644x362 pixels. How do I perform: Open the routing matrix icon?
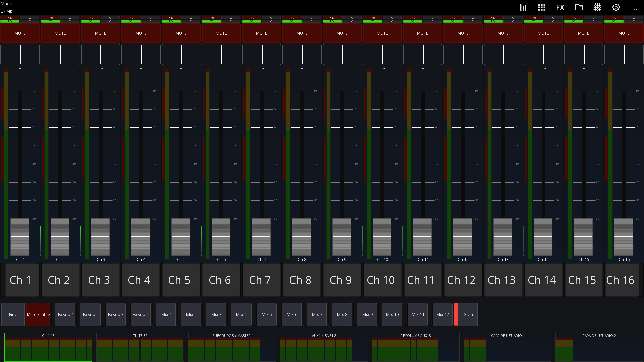pos(597,7)
